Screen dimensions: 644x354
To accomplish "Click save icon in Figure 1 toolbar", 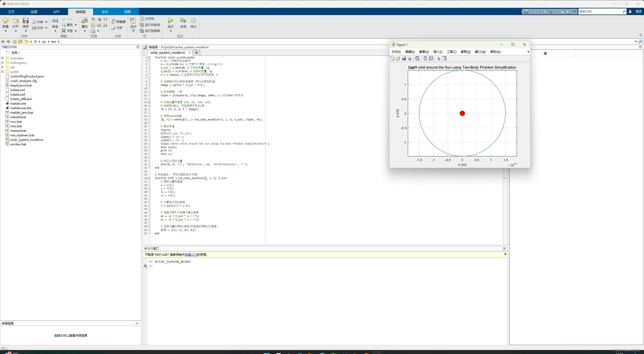I will tap(404, 59).
